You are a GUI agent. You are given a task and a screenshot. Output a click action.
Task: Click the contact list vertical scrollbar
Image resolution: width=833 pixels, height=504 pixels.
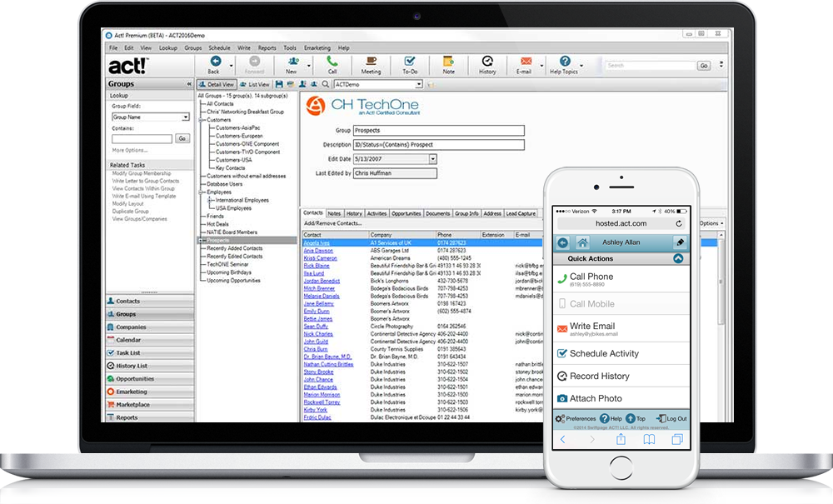pos(721,282)
